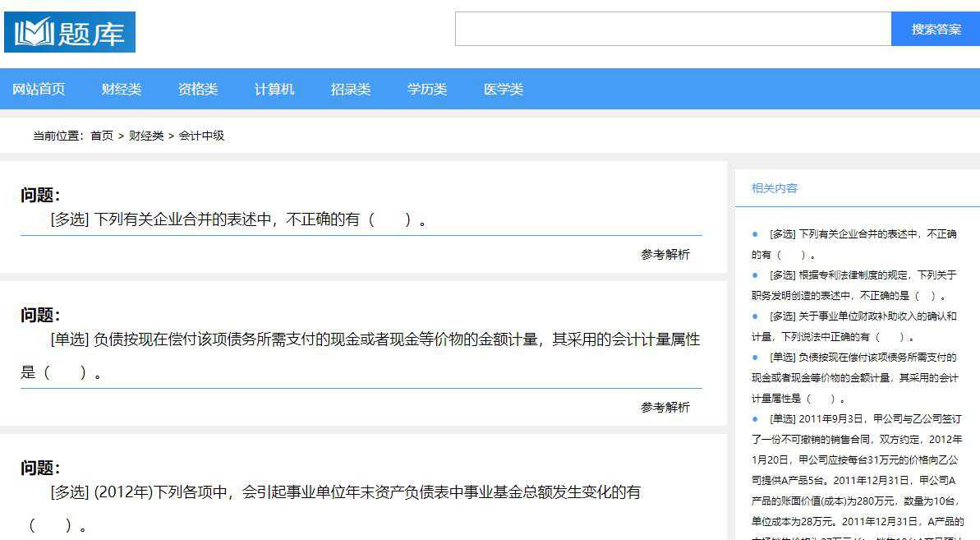Click the 相关内容 sidebar heading
The height and width of the screenshot is (540, 980).
(x=775, y=188)
